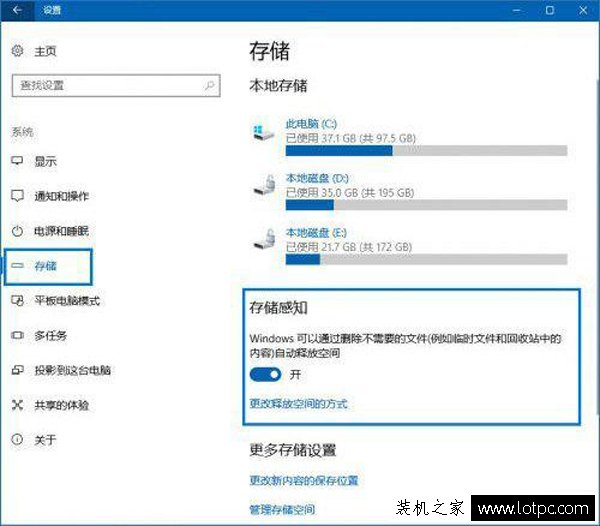Click the search magnifier icon

tap(210, 85)
